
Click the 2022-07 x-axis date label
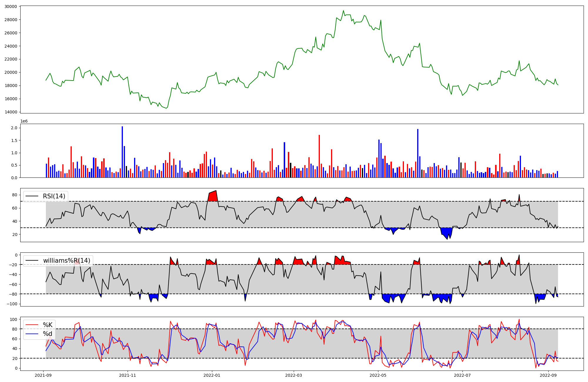pos(462,375)
